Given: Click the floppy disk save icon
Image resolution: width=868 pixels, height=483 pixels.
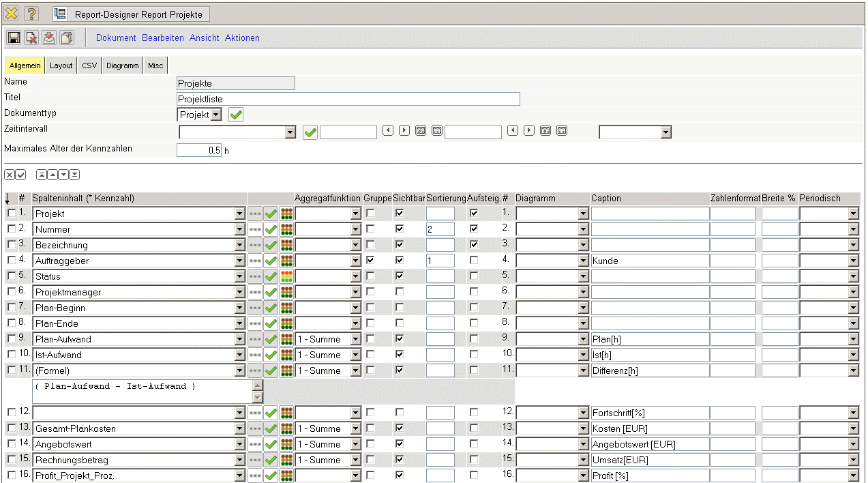Looking at the screenshot, I should pos(14,38).
